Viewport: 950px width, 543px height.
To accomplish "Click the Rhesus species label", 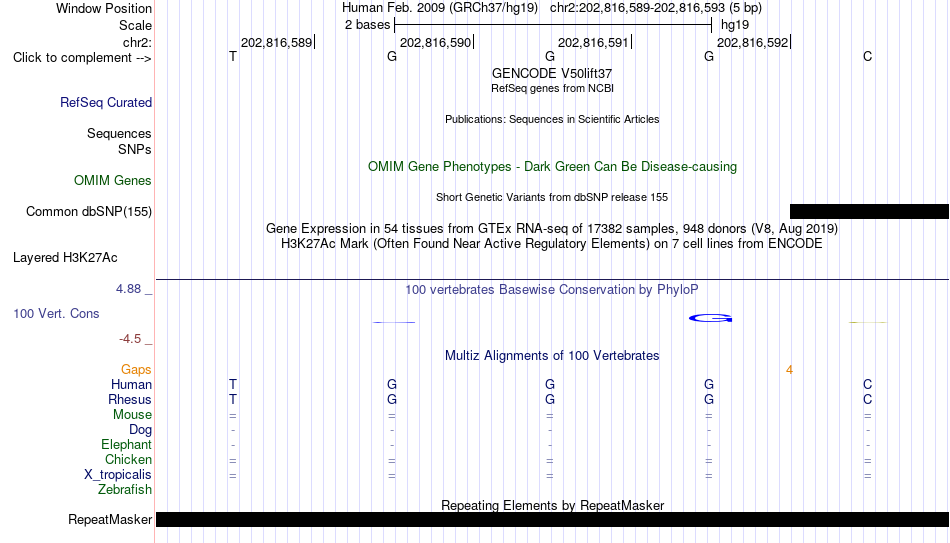I will [x=130, y=400].
